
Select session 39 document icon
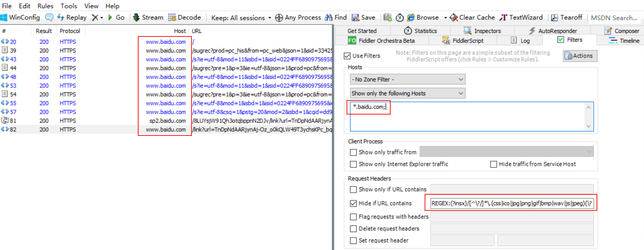(x=5, y=50)
